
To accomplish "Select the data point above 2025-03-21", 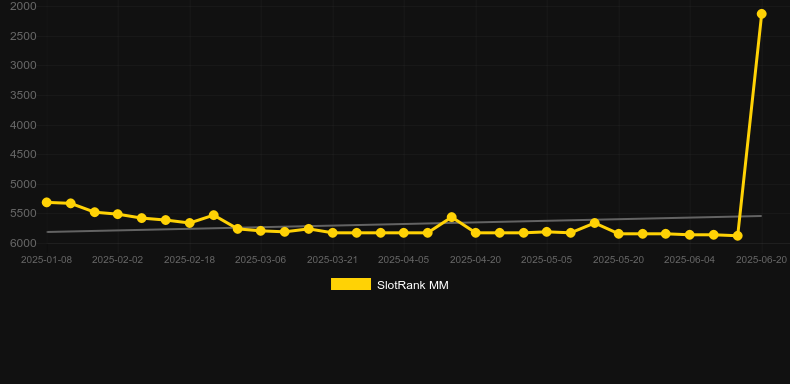I will coord(333,233).
